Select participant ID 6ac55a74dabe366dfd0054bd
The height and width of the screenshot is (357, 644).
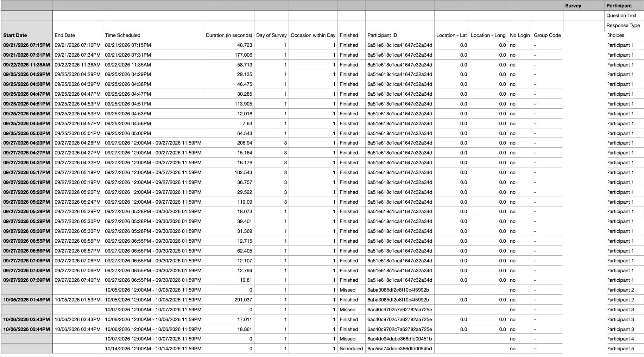click(x=400, y=349)
